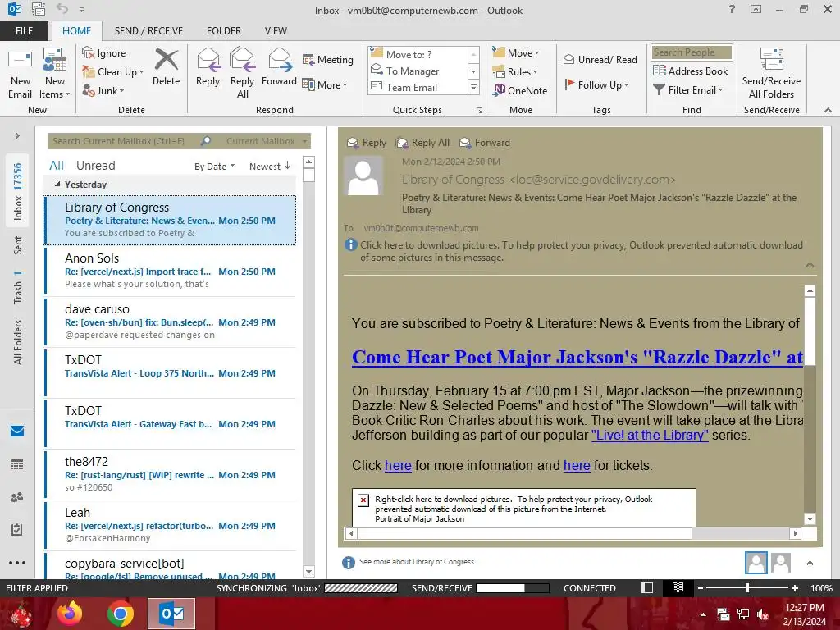
Task: Switch to the FOLDER tab
Action: pyautogui.click(x=224, y=31)
